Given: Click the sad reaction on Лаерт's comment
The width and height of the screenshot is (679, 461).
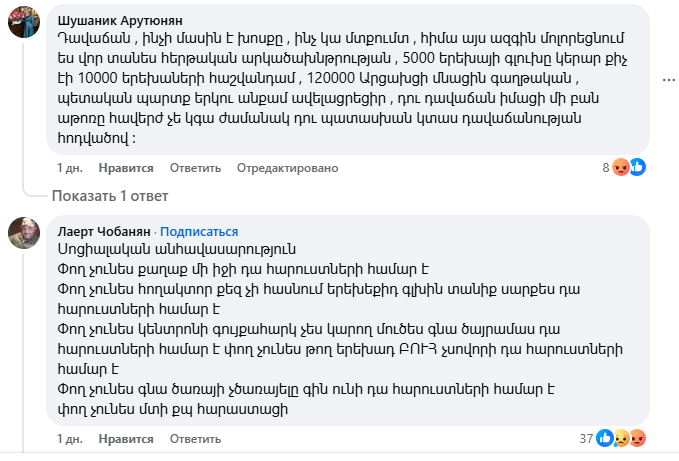Looking at the screenshot, I should pos(620,438).
